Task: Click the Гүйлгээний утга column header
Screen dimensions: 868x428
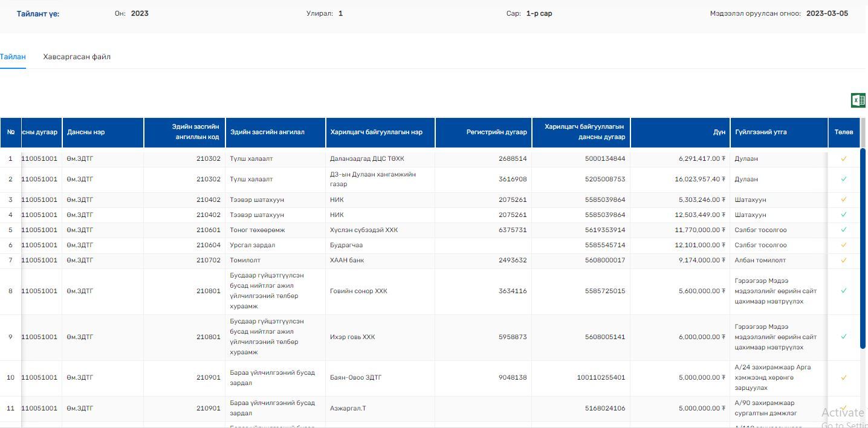Action: [760, 132]
